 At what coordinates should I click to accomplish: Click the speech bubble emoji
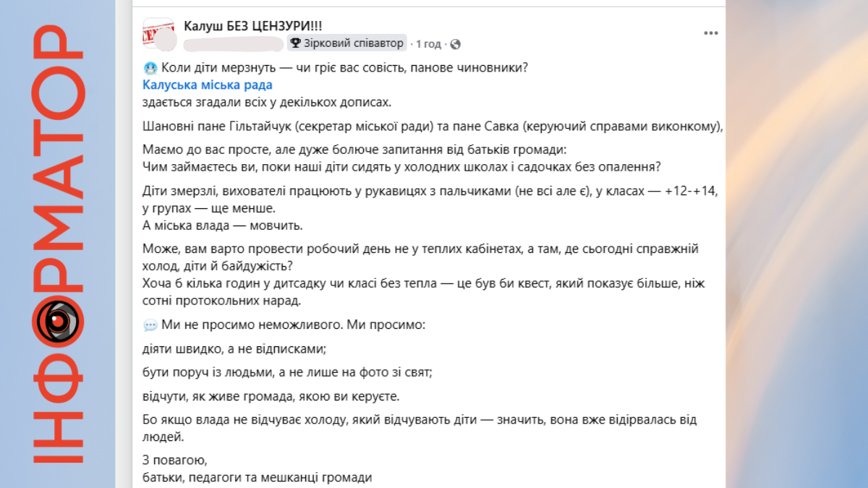point(150,325)
